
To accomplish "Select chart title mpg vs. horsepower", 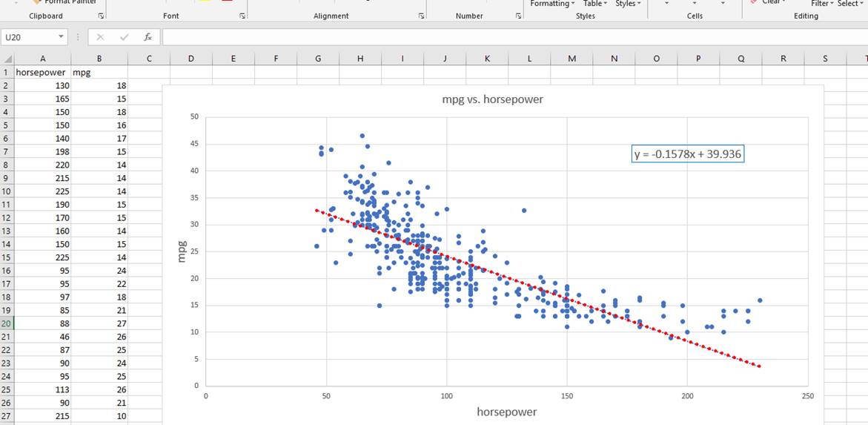I will (x=493, y=100).
